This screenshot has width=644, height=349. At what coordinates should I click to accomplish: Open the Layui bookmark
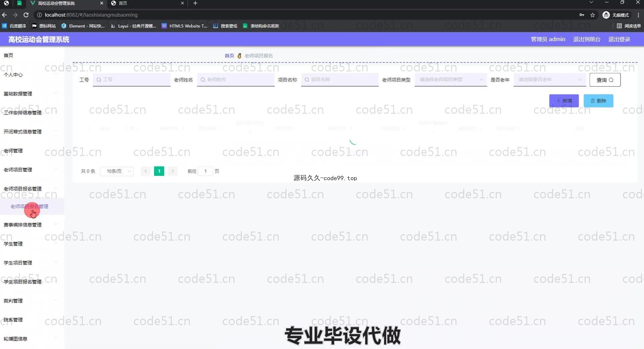point(133,26)
